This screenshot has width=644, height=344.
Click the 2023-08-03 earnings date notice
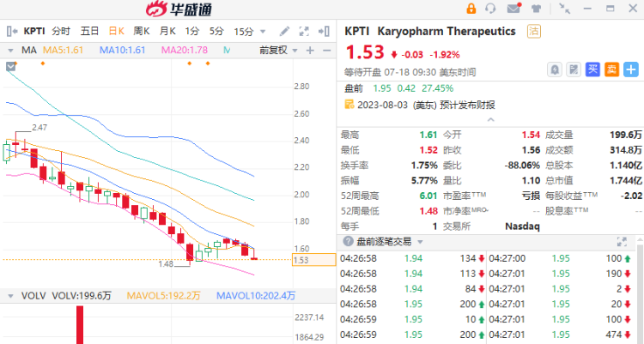tap(426, 105)
